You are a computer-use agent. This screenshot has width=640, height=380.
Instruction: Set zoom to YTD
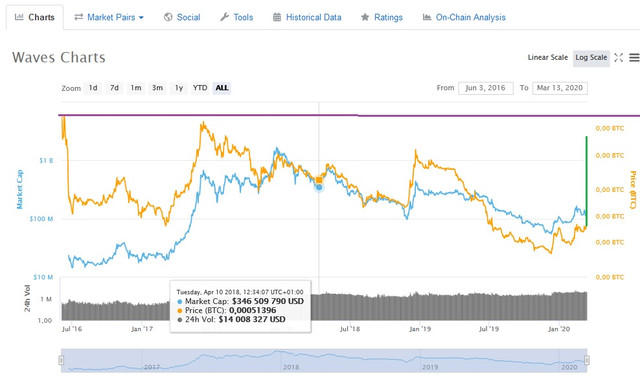point(200,88)
